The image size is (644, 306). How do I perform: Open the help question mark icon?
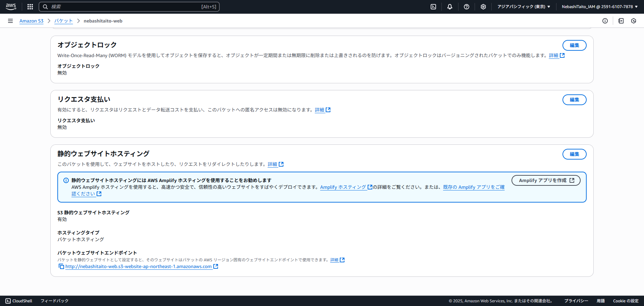[x=467, y=7]
